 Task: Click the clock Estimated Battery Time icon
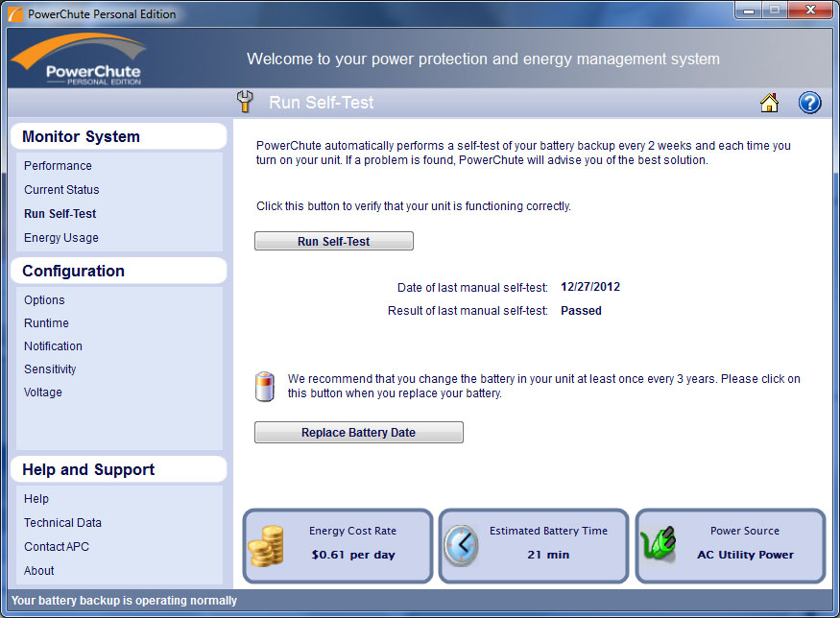461,546
